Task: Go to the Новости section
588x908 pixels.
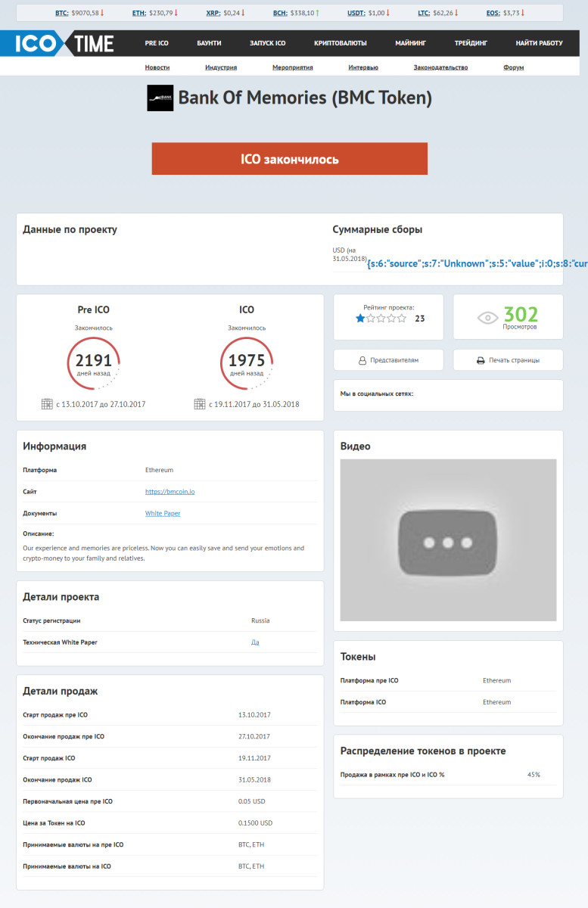Action: pyautogui.click(x=157, y=67)
